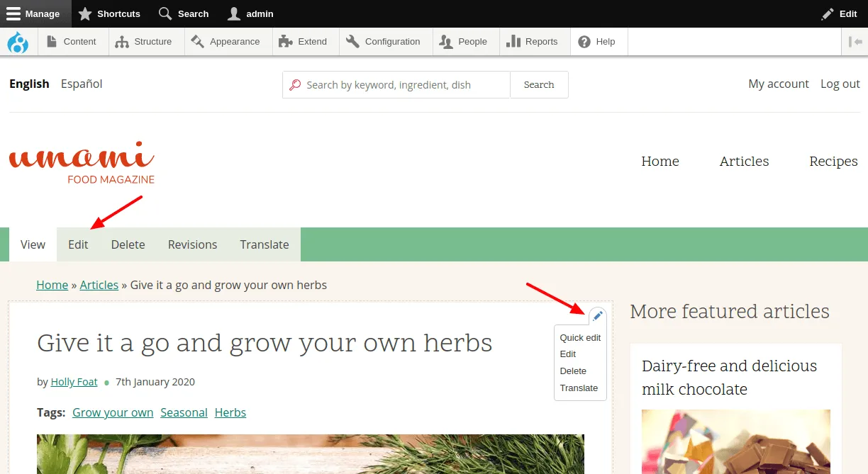This screenshot has width=868, height=474.
Task: Click the 'More featured articles' heading
Action: (x=730, y=312)
